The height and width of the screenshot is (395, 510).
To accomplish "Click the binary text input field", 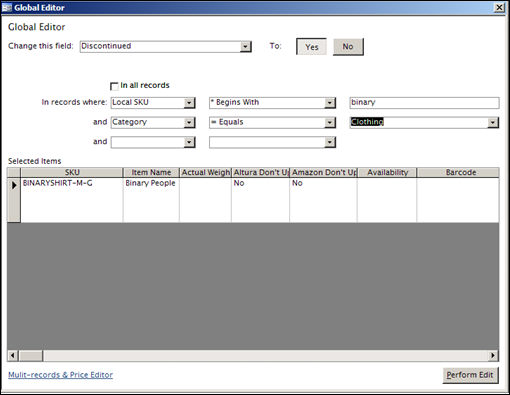I will (x=424, y=103).
